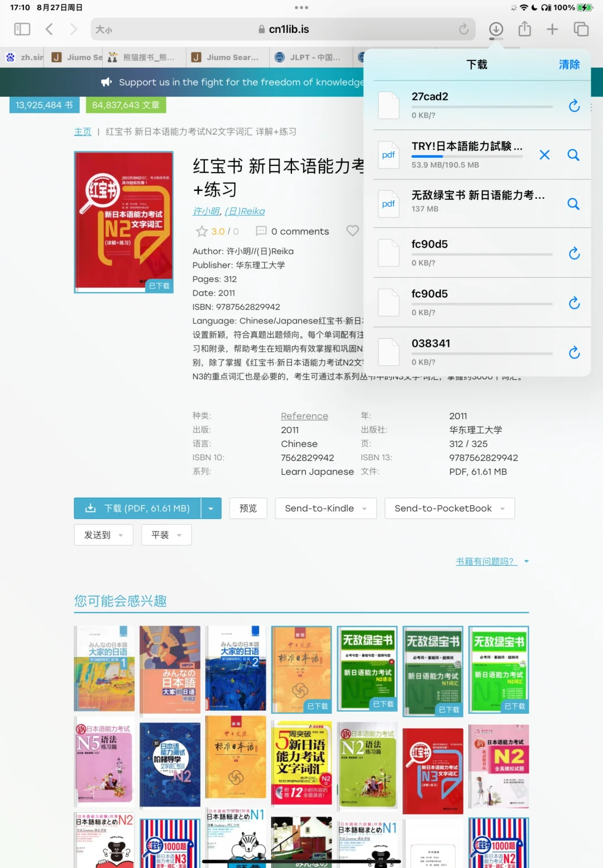Clear downloads list with 清除

click(569, 65)
